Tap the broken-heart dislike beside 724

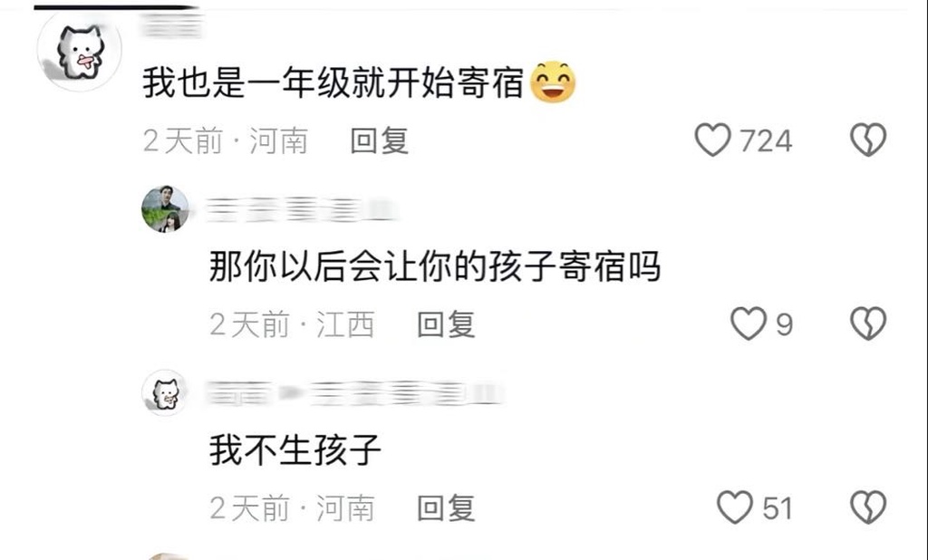[x=868, y=140]
